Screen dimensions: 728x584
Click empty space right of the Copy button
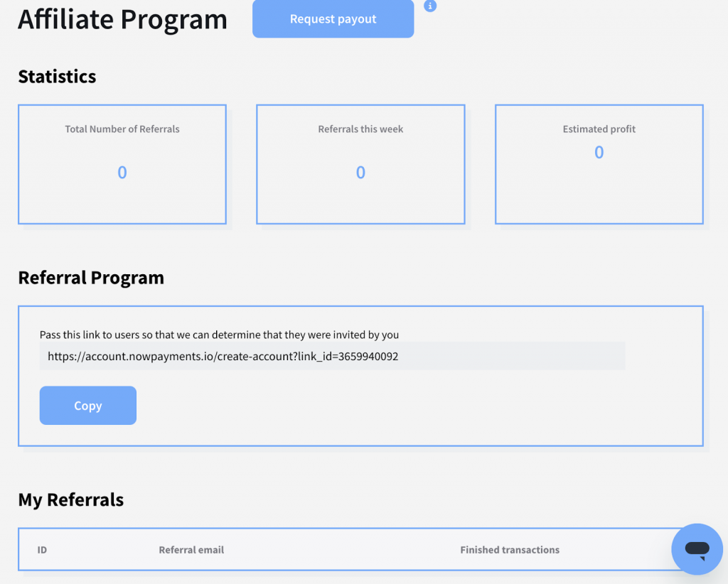pyautogui.click(x=355, y=406)
